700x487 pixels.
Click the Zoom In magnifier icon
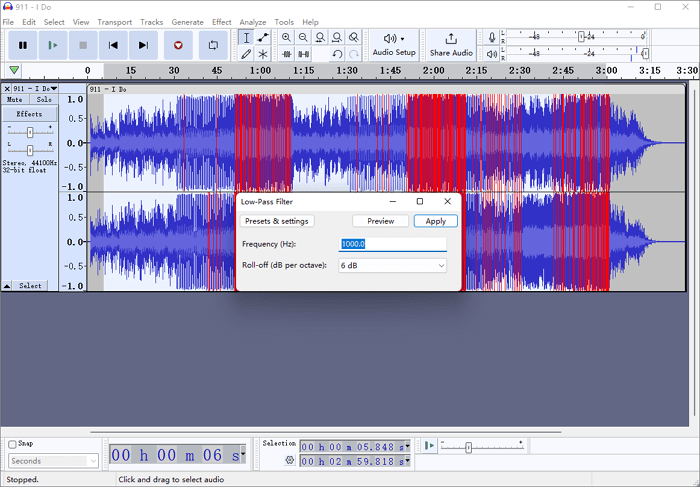(x=286, y=37)
